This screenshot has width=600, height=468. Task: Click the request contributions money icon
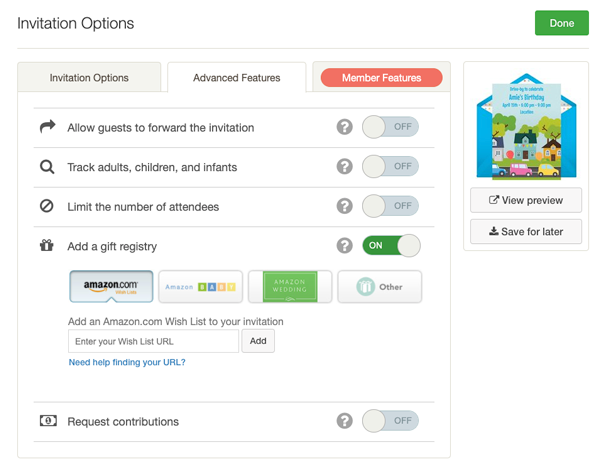(x=47, y=421)
